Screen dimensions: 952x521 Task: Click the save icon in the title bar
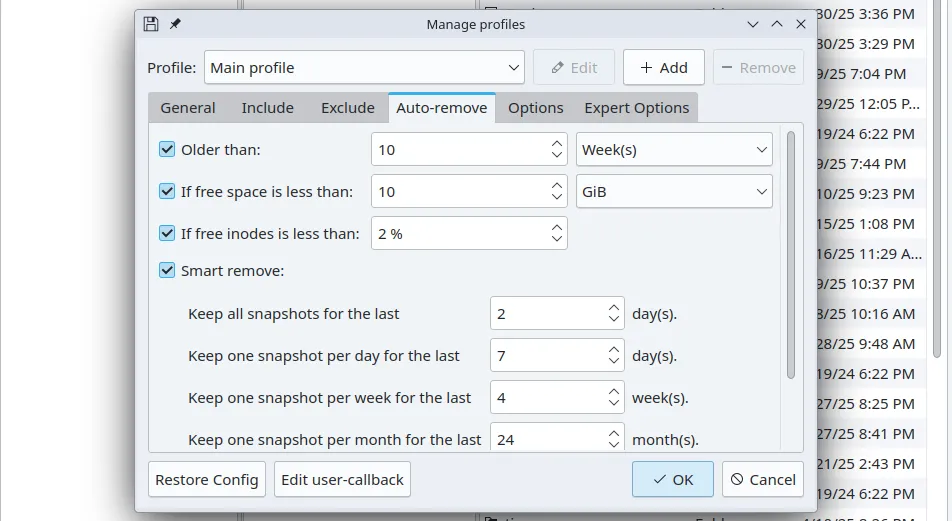151,24
